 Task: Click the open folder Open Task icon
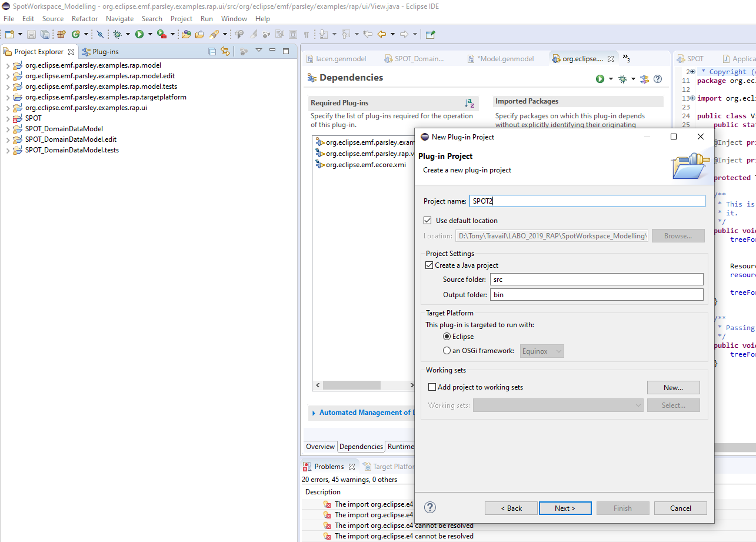[200, 34]
